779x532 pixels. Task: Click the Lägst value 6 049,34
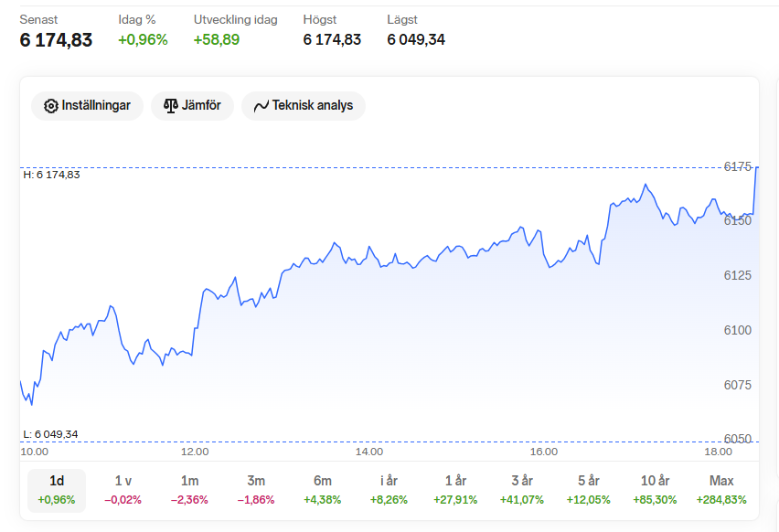[416, 39]
